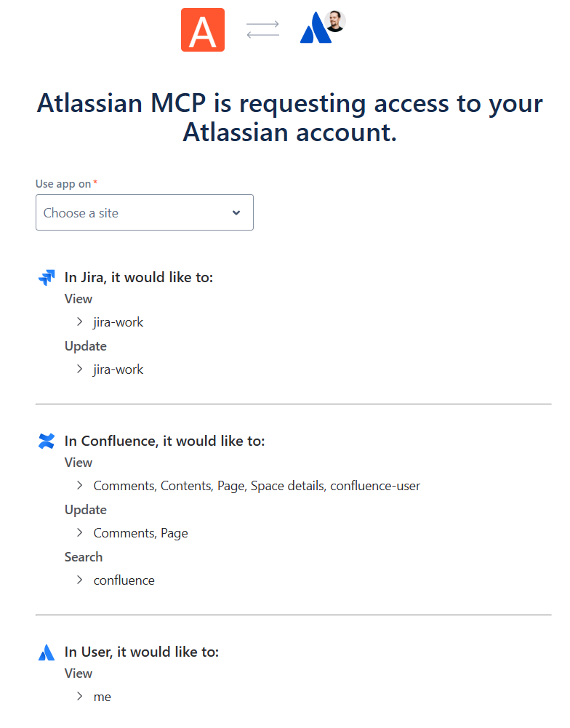This screenshot has height=728, width=570.
Task: Click the confluence search scope label
Action: [124, 580]
